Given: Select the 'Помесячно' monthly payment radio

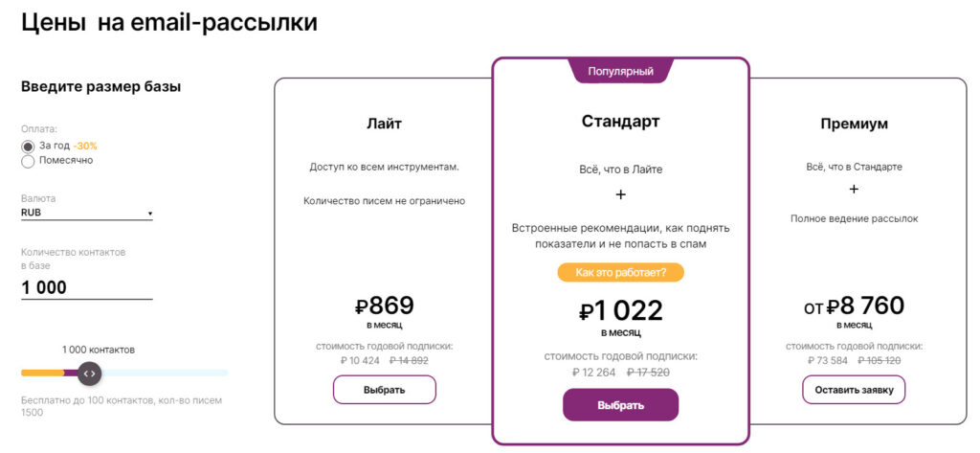Looking at the screenshot, I should click(28, 161).
